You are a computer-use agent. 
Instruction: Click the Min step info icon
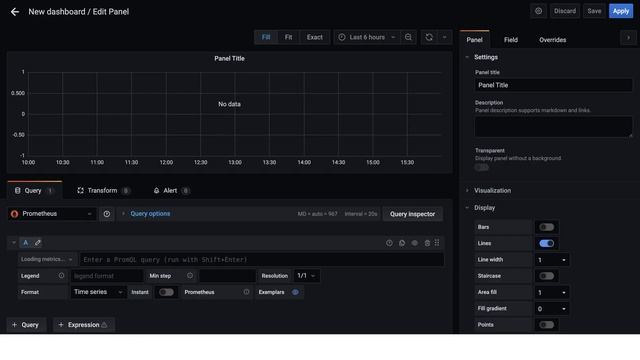[x=190, y=276]
